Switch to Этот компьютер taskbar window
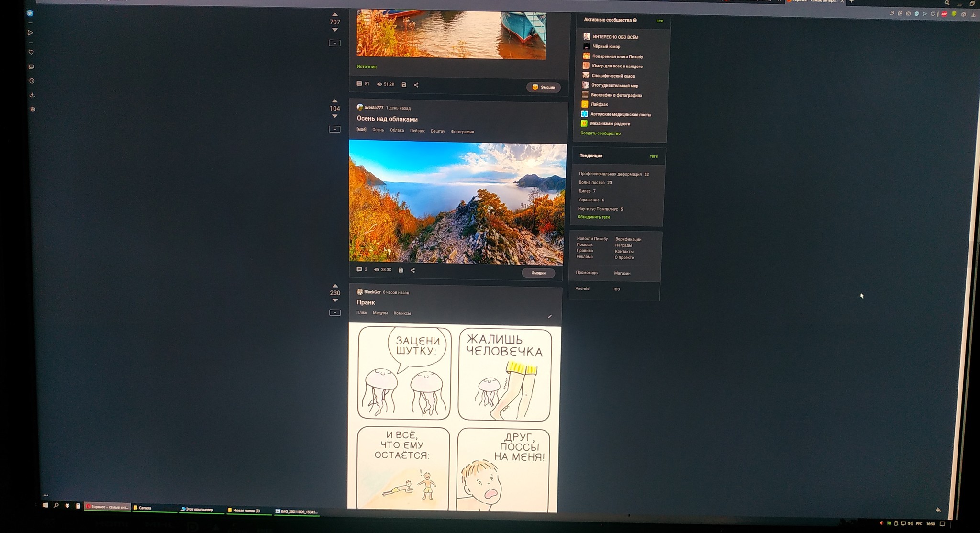 [x=200, y=510]
